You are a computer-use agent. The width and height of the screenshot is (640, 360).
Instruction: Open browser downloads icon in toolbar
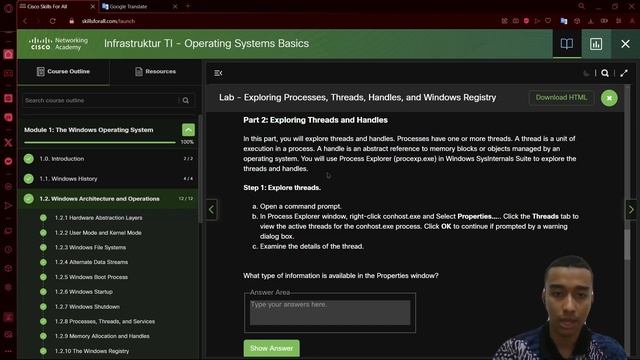pos(591,21)
